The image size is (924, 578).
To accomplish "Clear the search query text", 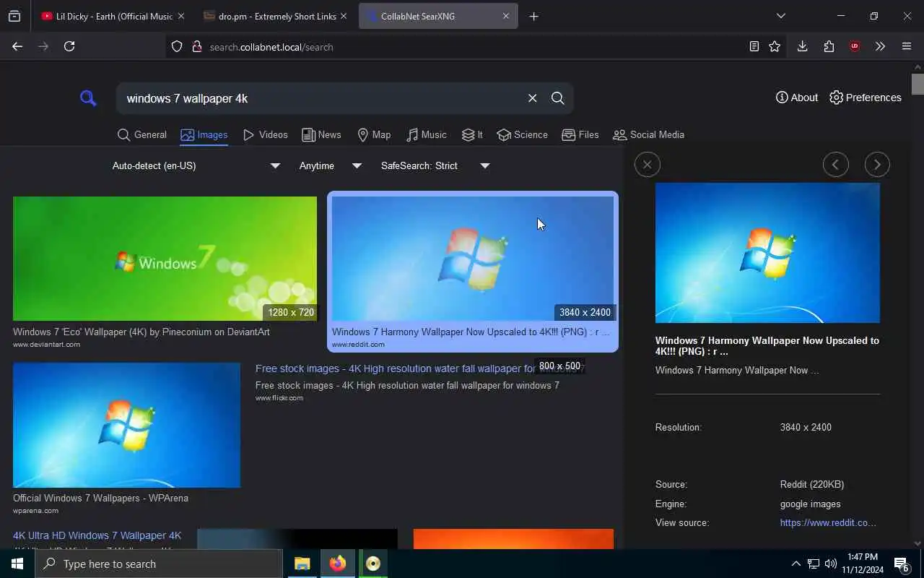I will (x=532, y=98).
